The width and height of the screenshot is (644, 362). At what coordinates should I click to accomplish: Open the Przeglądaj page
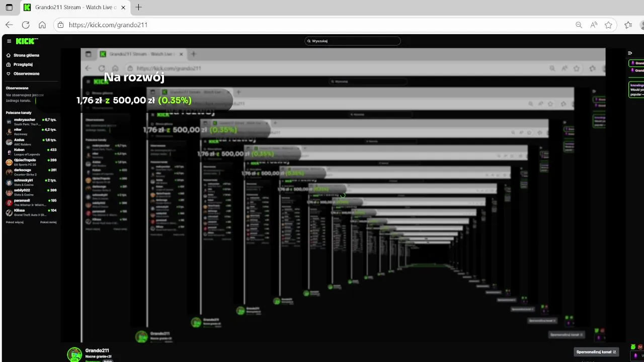pyautogui.click(x=23, y=64)
